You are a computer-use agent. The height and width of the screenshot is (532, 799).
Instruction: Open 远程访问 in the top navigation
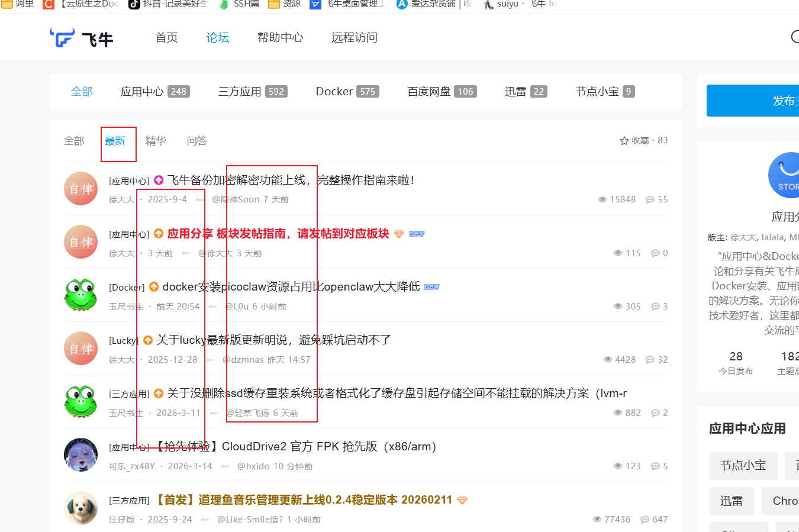point(355,38)
